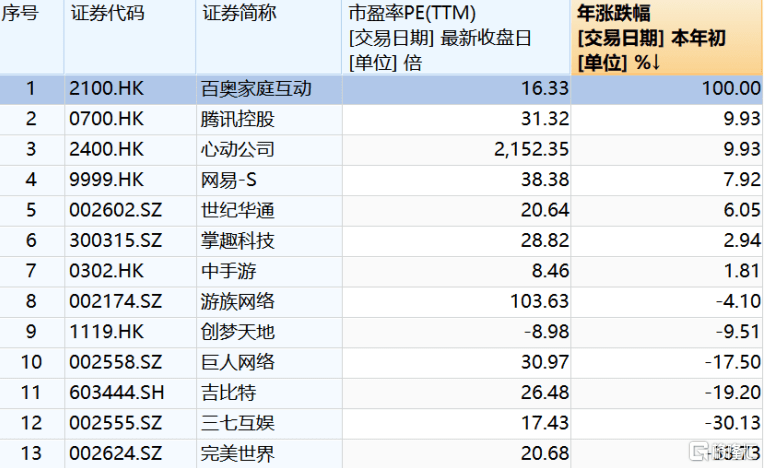Click PE value 30.97
Image resolution: width=764 pixels, height=468 pixels.
[545, 362]
